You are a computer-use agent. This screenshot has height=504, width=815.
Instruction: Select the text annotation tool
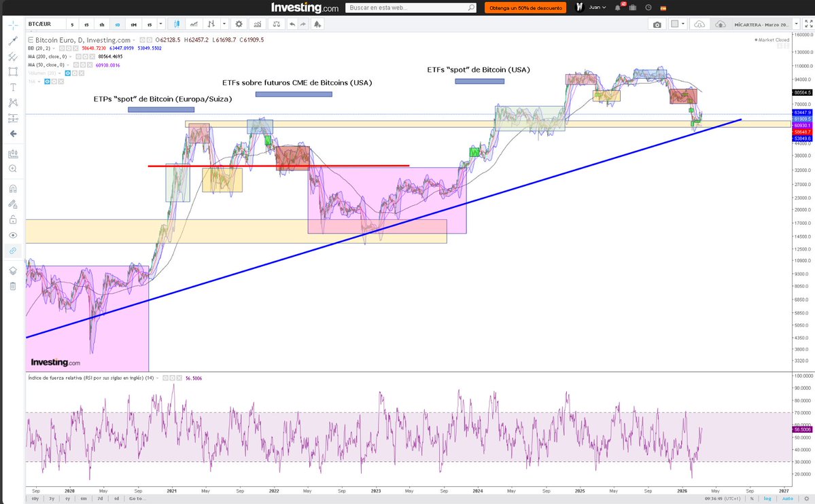pos(12,87)
